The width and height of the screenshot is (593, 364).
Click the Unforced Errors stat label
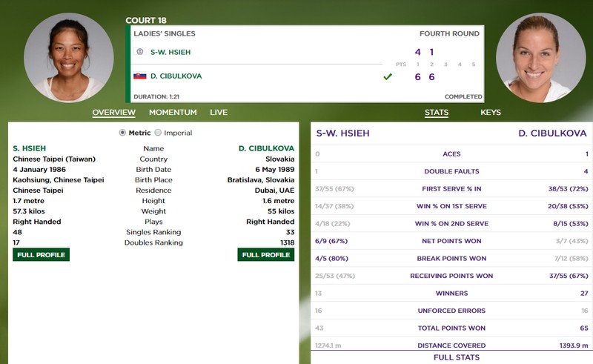(x=451, y=311)
